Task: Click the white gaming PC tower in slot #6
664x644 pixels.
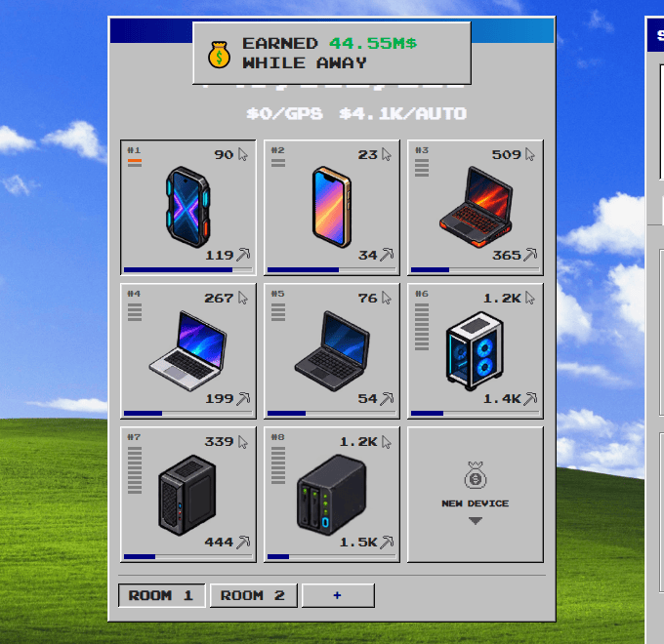Action: [x=475, y=350]
